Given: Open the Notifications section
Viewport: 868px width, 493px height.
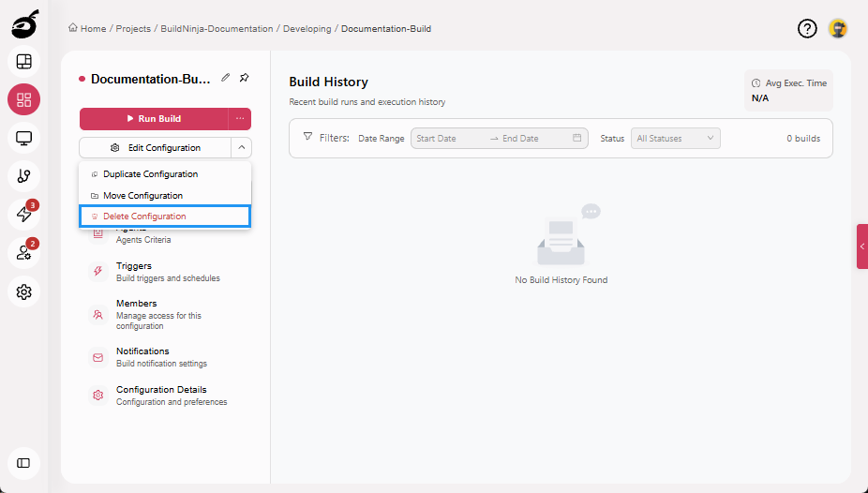Looking at the screenshot, I should click(165, 357).
